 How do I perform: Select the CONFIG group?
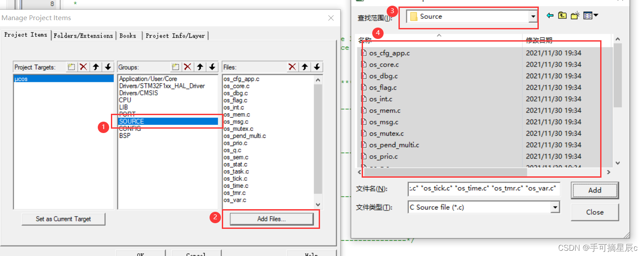click(x=130, y=129)
